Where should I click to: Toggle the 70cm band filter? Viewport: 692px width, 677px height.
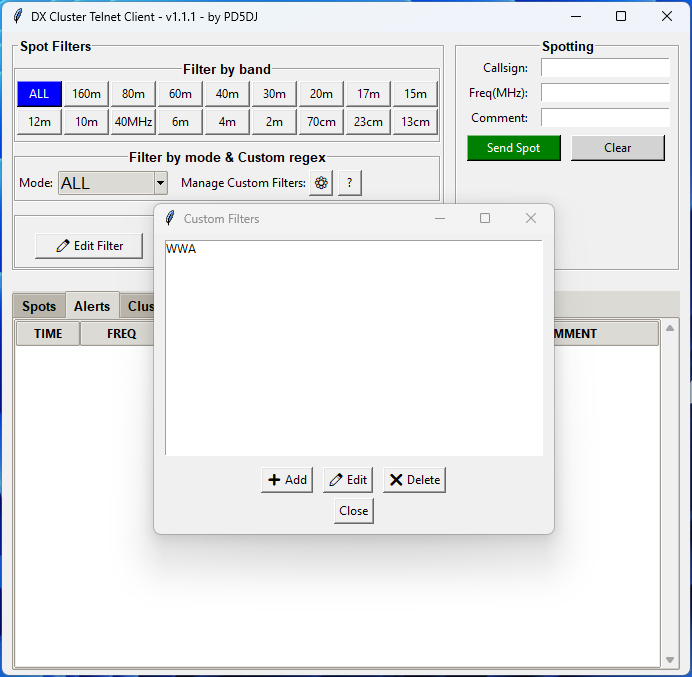coord(321,122)
